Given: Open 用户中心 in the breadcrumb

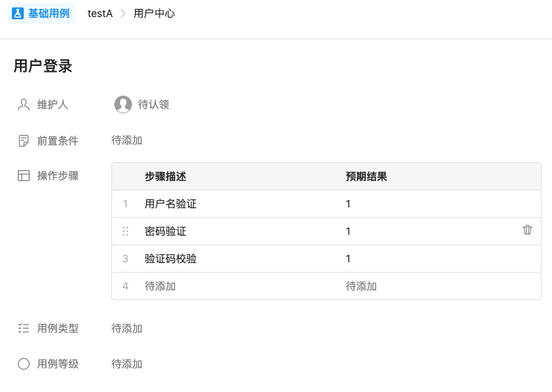Looking at the screenshot, I should (x=154, y=13).
